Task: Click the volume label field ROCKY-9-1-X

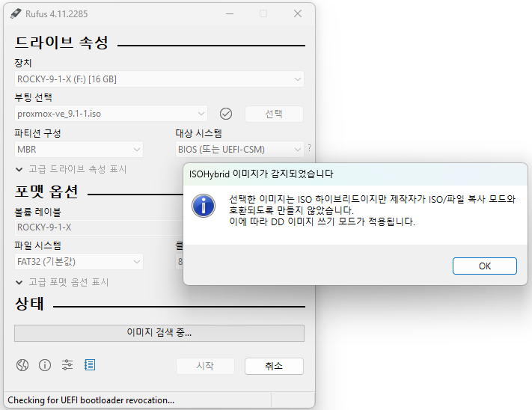Action: click(99, 227)
